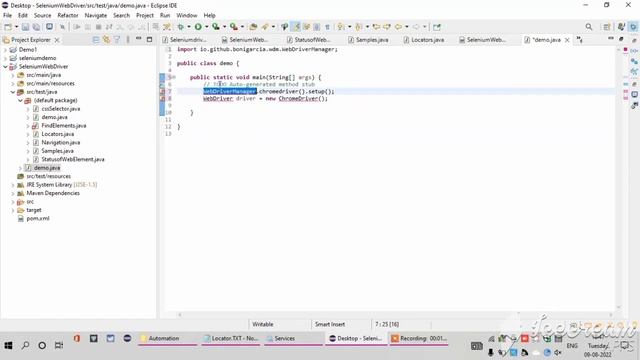This screenshot has height=360, width=640.
Task: Open the New file dropdown arrow
Action: pos(16,27)
